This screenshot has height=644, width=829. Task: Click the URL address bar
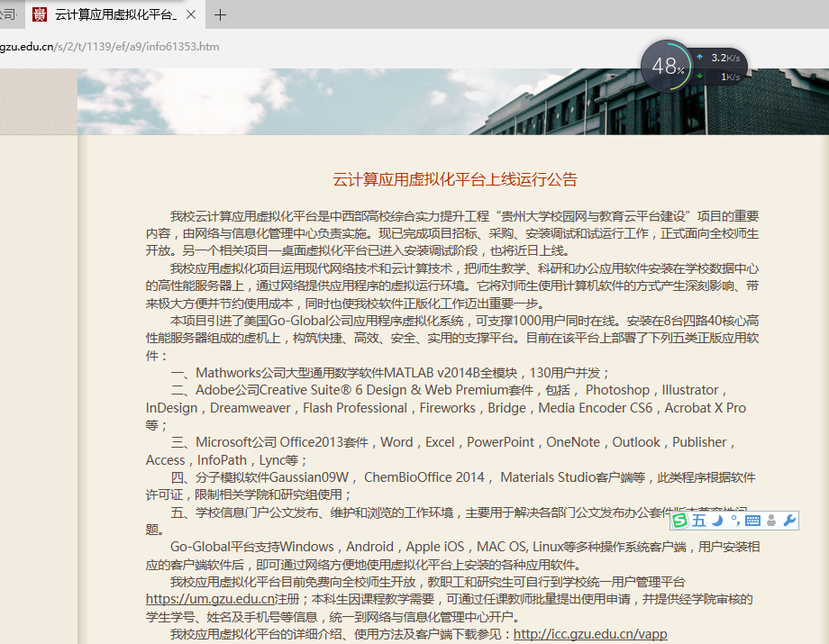coord(270,46)
